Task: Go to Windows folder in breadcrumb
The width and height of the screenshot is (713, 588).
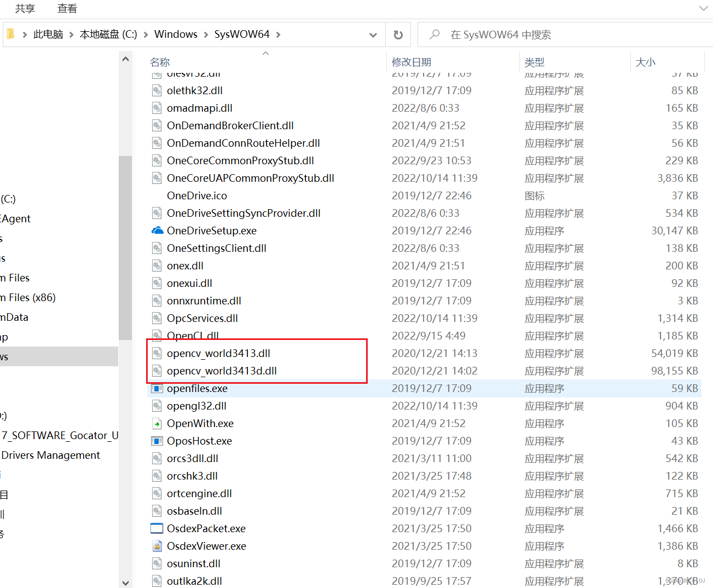Action: (x=176, y=34)
